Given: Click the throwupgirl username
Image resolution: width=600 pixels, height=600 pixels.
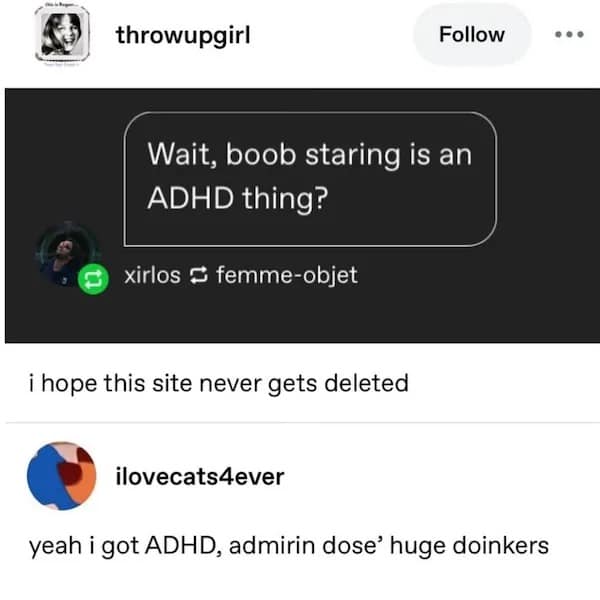Looking at the screenshot, I should click(183, 36).
